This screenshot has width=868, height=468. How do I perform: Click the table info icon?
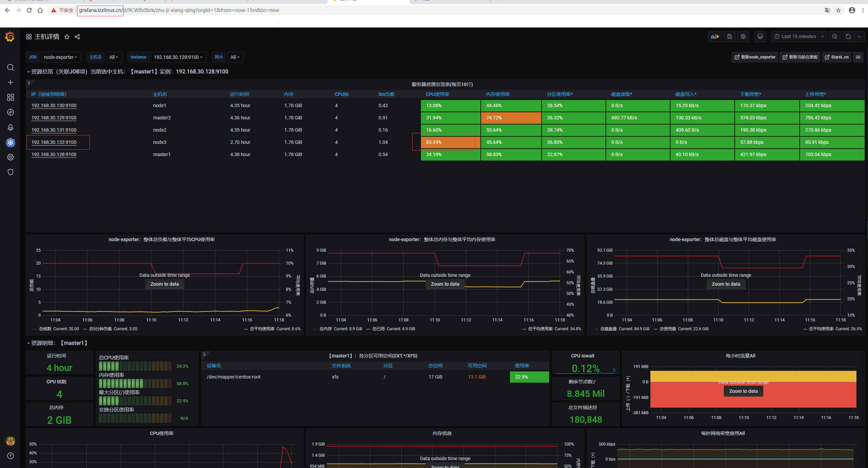29,83
